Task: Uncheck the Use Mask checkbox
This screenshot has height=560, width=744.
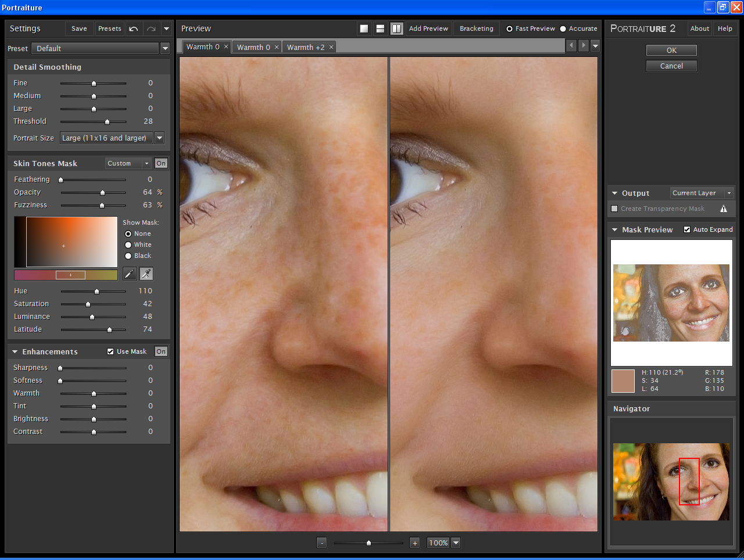Action: coord(110,351)
